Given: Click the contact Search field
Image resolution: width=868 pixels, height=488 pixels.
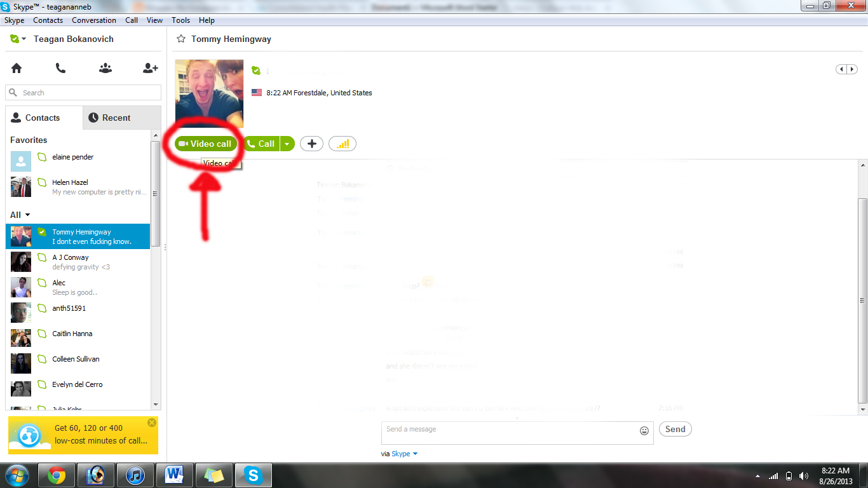Looking at the screenshot, I should pos(83,93).
